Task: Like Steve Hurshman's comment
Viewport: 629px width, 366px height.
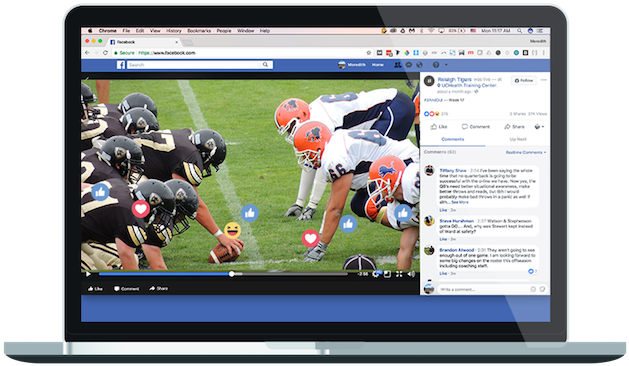Action: (443, 239)
